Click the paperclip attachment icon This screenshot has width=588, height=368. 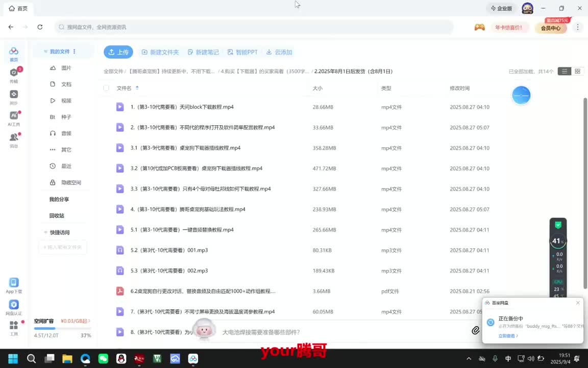coord(476,331)
